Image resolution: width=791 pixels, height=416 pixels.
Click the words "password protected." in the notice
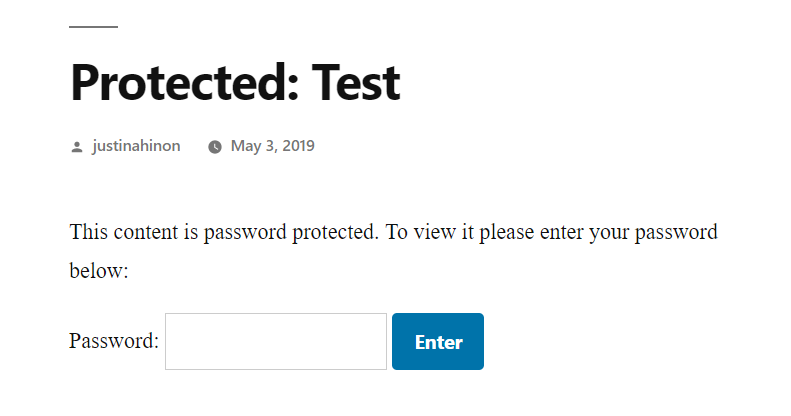292,233
